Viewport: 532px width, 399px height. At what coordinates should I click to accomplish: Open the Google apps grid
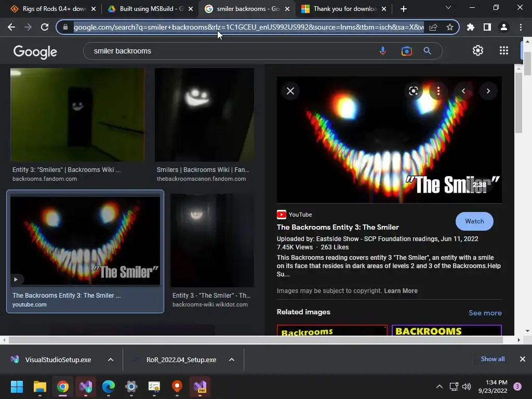click(x=504, y=50)
